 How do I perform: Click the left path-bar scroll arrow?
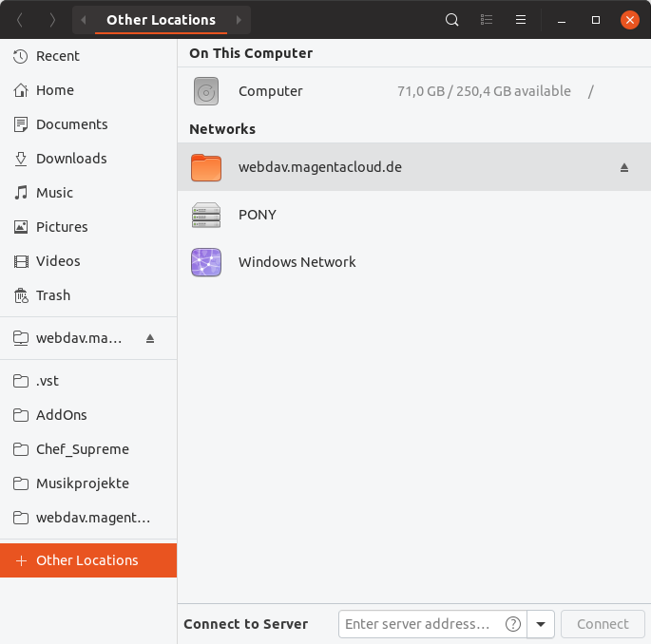tap(83, 20)
